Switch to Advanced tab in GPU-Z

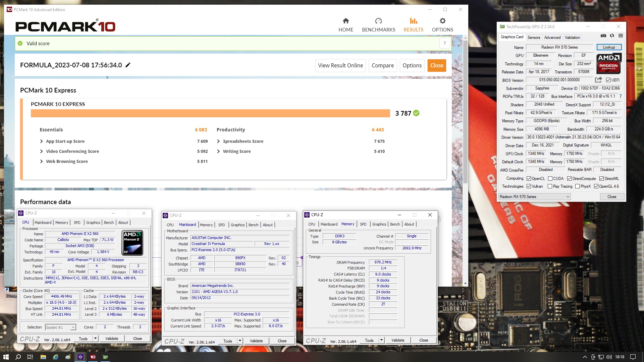click(x=552, y=38)
